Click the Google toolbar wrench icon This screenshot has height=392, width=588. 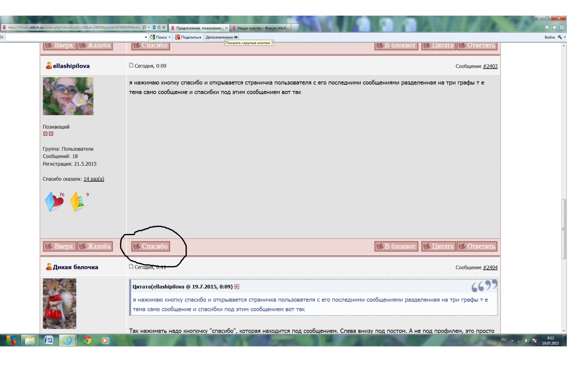tap(560, 37)
